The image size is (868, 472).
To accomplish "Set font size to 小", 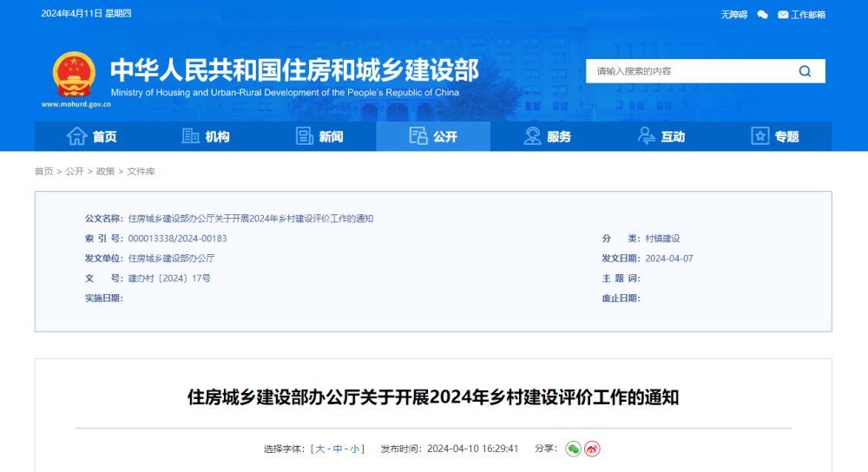I will click(x=355, y=449).
